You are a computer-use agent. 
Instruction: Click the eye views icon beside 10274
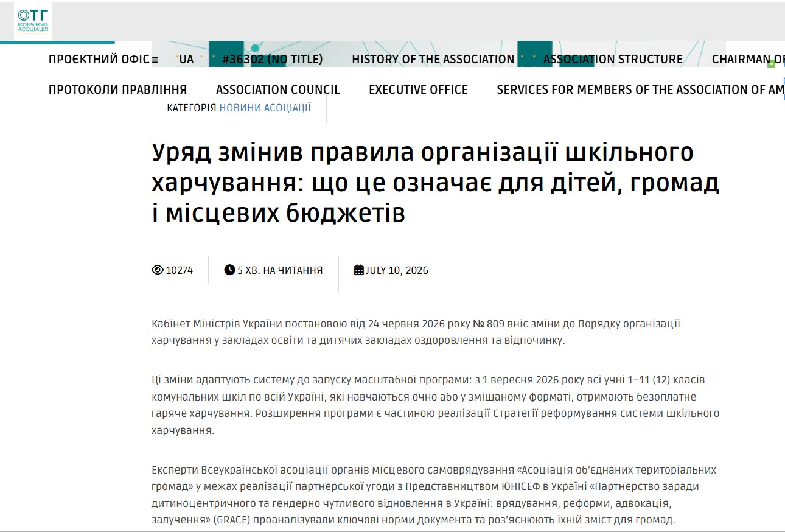tap(158, 270)
